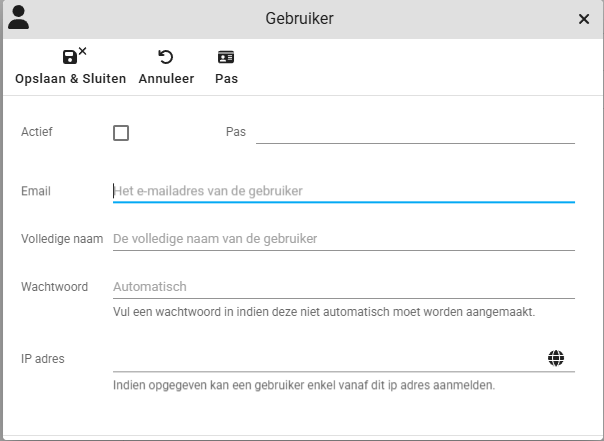604x441 pixels.
Task: Click the Email field label
Action: pyautogui.click(x=36, y=191)
